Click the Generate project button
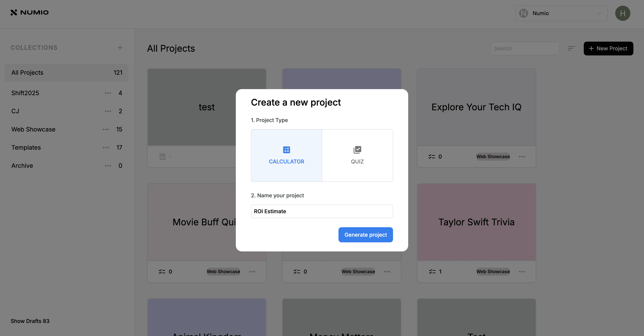Viewport: 644px width, 336px height. click(366, 235)
